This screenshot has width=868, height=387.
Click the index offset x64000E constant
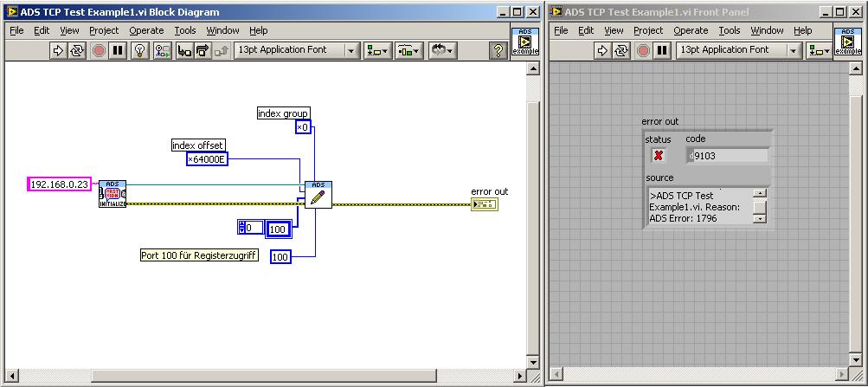tap(207, 159)
